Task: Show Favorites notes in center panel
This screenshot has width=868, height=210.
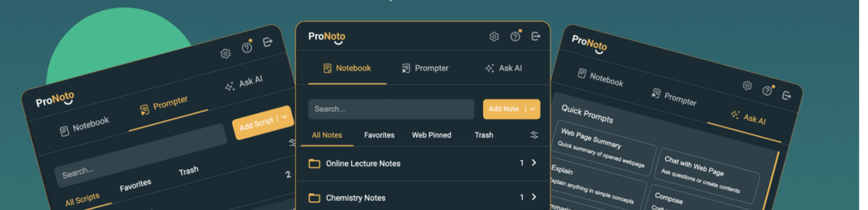Action: 379,135
